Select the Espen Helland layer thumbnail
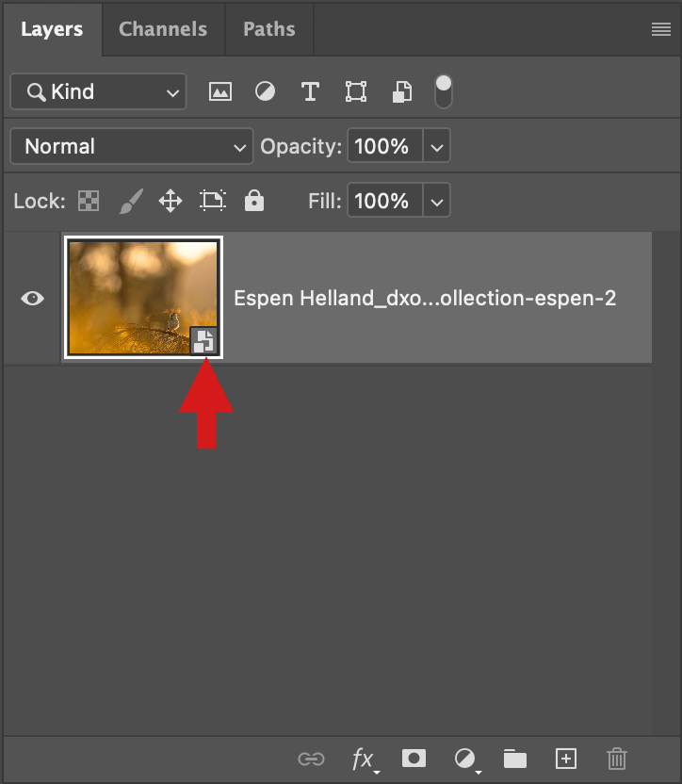 [x=143, y=298]
